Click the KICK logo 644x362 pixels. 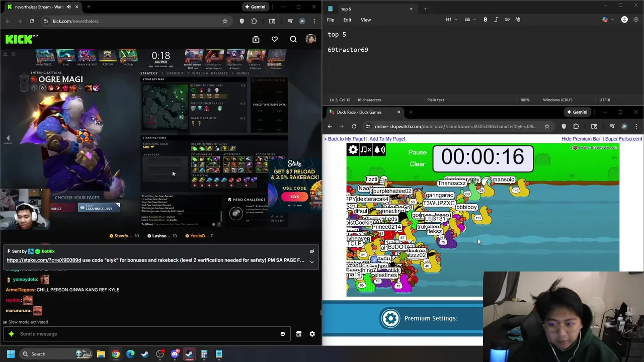pyautogui.click(x=22, y=39)
